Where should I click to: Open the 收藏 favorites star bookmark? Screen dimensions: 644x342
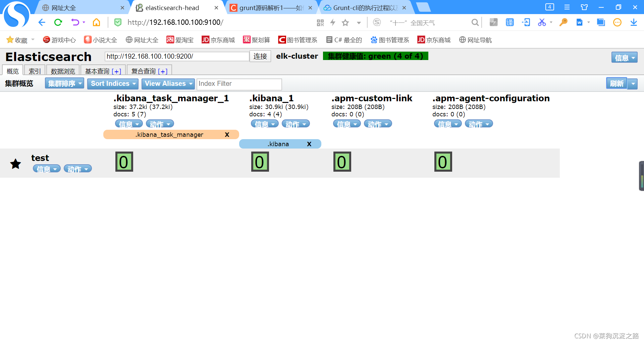click(17, 40)
